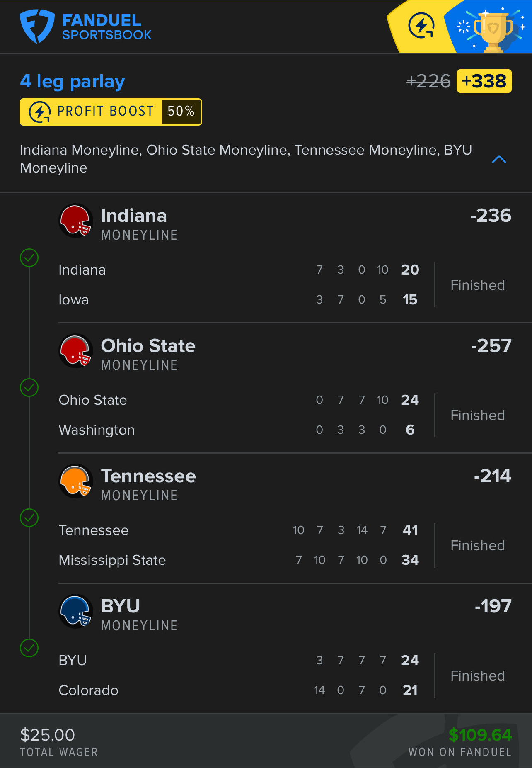This screenshot has height=768, width=532.
Task: Click the Indiana red helmet icon
Action: (76, 221)
